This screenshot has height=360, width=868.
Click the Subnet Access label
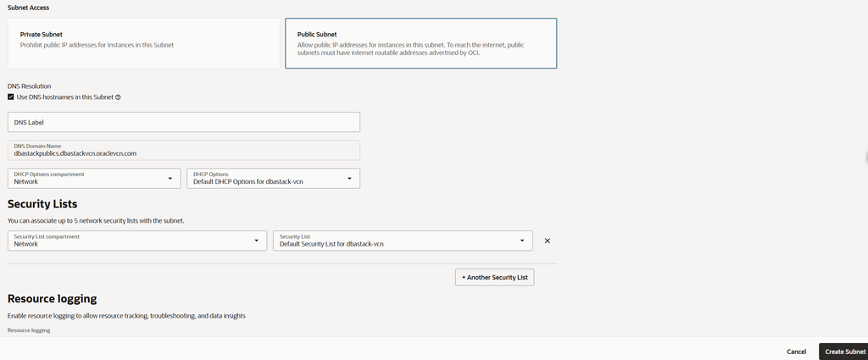(x=28, y=8)
